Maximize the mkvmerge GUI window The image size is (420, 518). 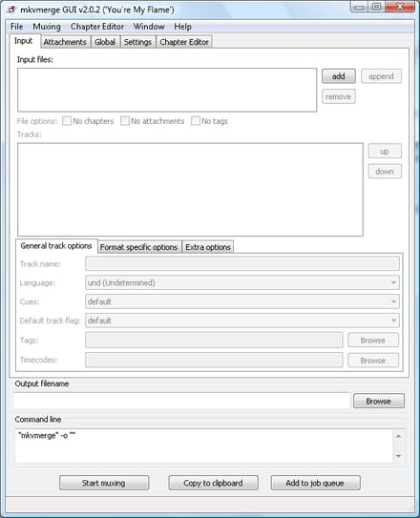[376, 7]
